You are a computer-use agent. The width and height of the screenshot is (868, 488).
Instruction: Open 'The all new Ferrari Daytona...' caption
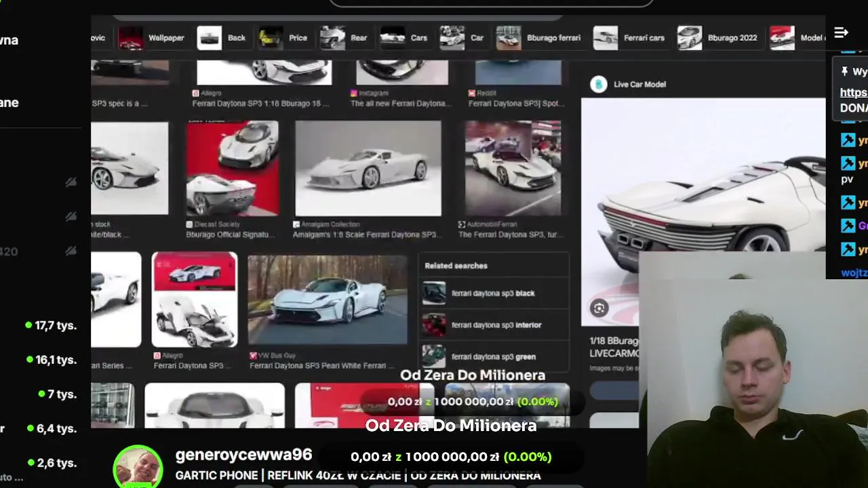tap(400, 103)
